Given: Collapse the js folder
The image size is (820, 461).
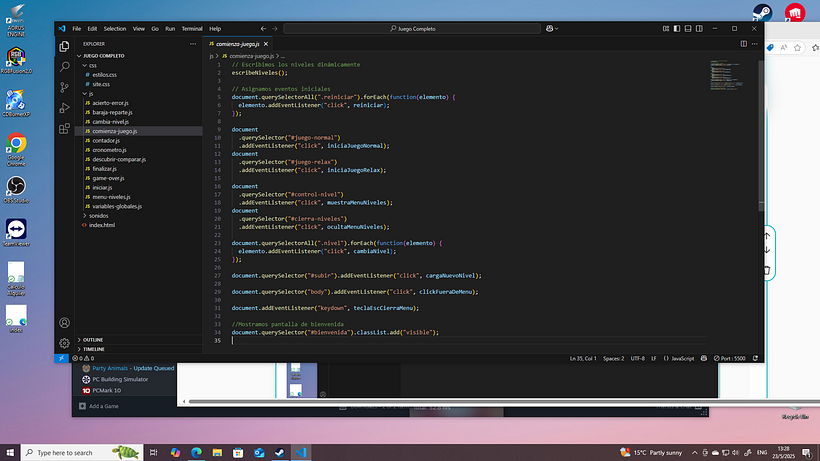Looking at the screenshot, I should tap(91, 94).
